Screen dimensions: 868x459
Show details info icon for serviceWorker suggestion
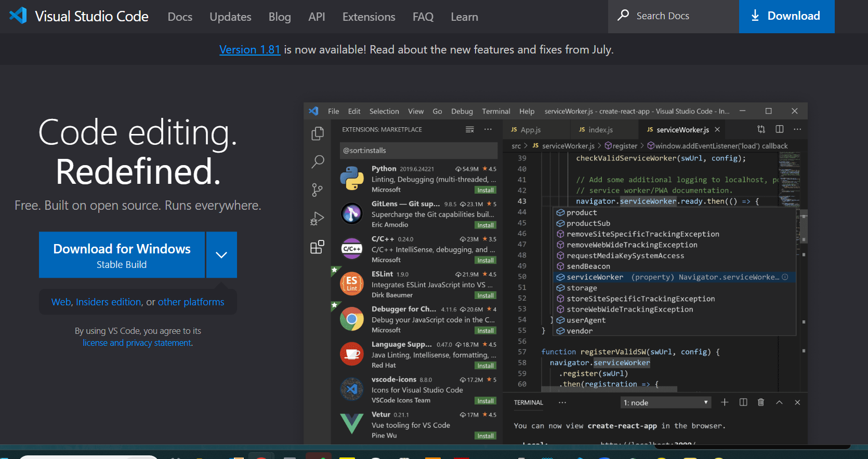pyautogui.click(x=785, y=277)
